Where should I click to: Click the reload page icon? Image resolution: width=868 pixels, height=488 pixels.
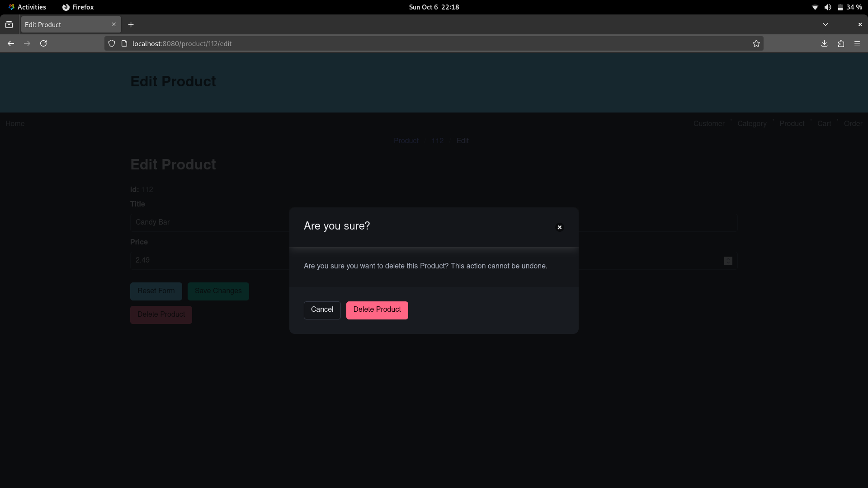point(43,43)
